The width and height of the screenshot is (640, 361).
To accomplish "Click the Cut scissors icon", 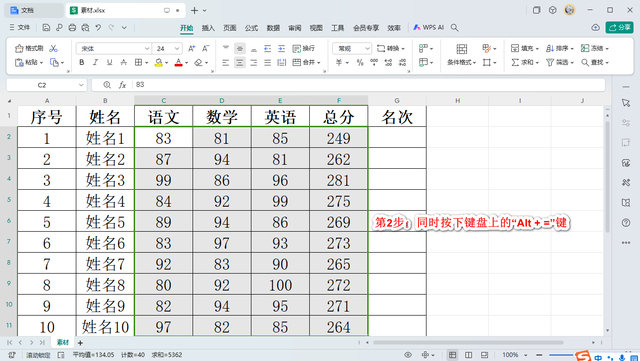I will click(53, 49).
